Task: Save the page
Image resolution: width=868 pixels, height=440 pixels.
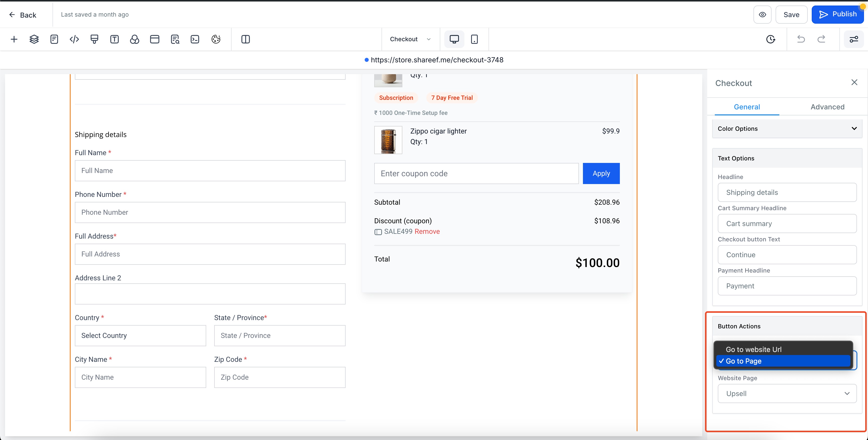Action: pyautogui.click(x=791, y=15)
